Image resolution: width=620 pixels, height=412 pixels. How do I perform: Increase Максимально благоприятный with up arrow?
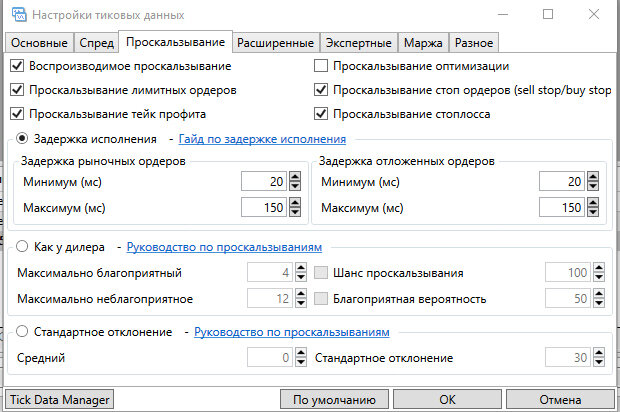tap(301, 267)
